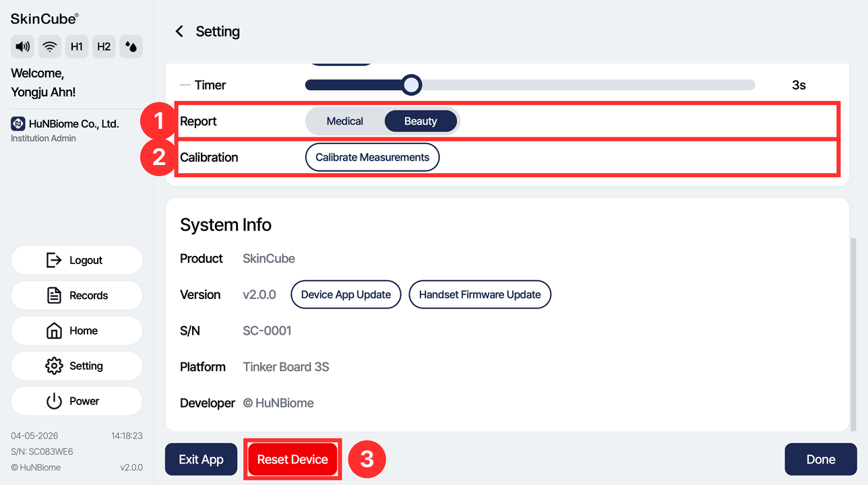The height and width of the screenshot is (485, 868).
Task: Click the Version value "v2.0.0" in System Info
Action: [x=259, y=294]
